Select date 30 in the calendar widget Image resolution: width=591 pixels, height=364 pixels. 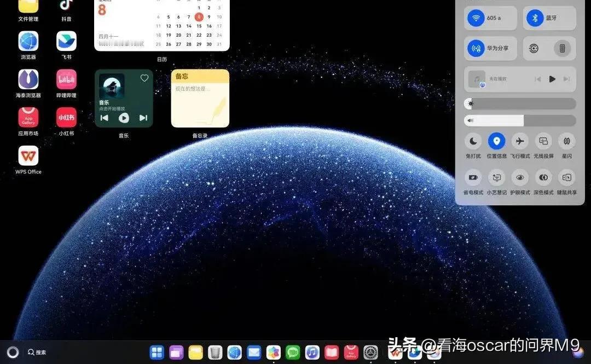pyautogui.click(x=209, y=44)
